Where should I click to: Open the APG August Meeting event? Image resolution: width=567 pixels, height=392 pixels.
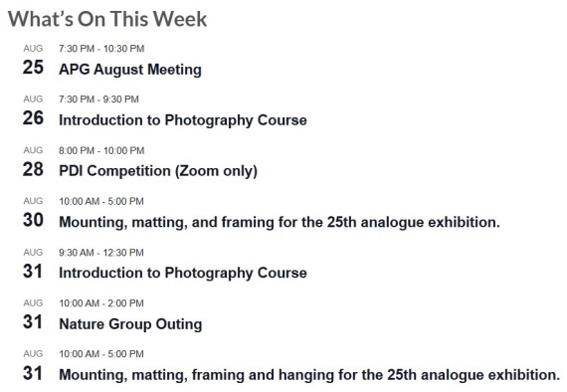(x=130, y=70)
